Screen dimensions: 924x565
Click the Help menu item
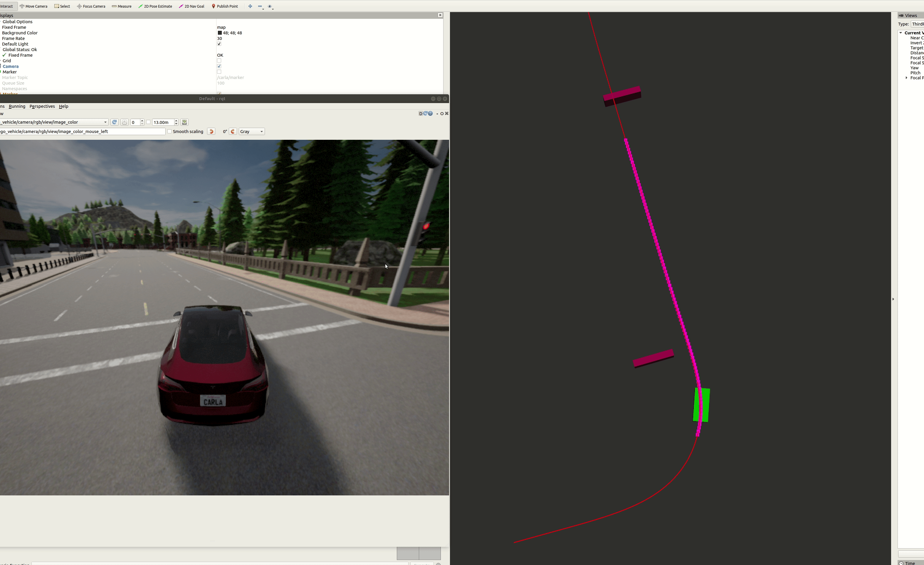click(63, 106)
